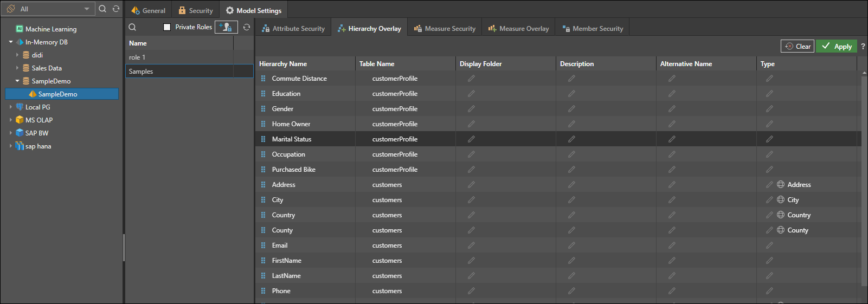Collapse the In-Memory DB tree node
Viewport: 868px width, 304px height.
click(x=11, y=42)
